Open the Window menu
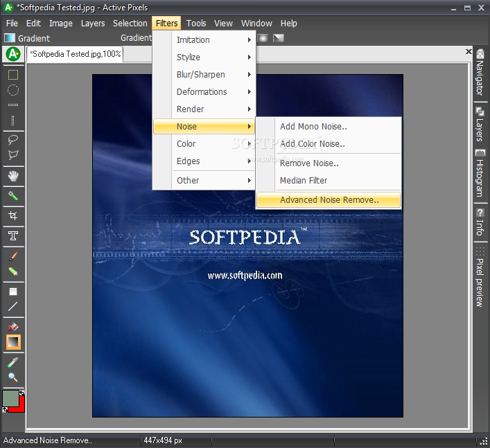The image size is (490, 448). pos(256,24)
